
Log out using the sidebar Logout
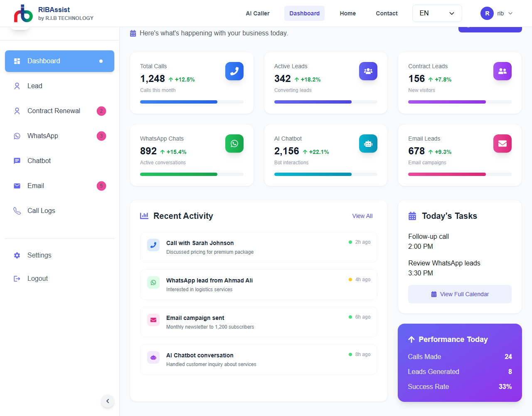[x=37, y=279]
